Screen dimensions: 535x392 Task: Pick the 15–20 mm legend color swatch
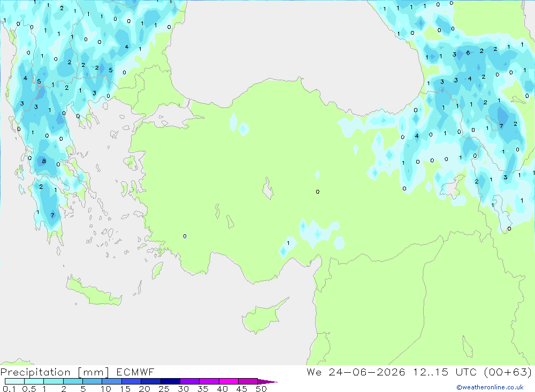click(131, 381)
